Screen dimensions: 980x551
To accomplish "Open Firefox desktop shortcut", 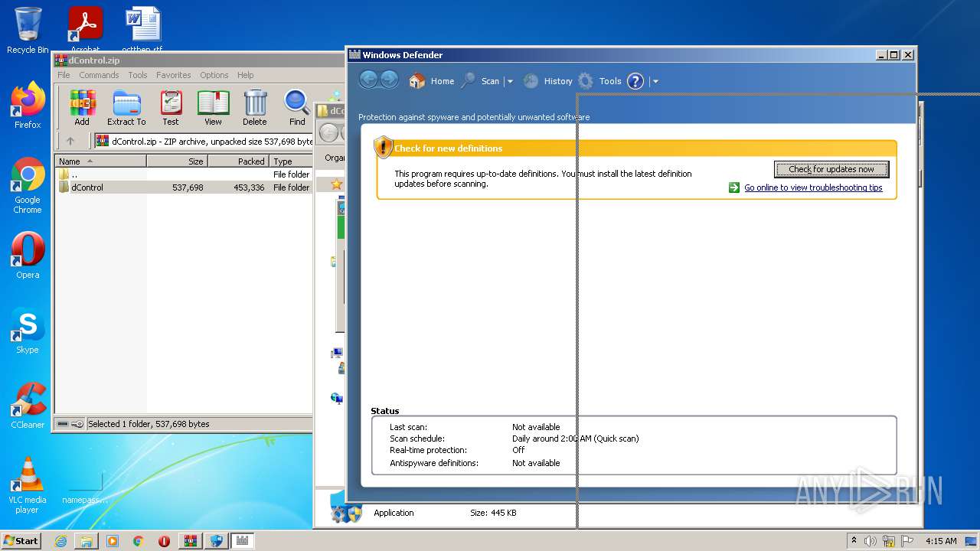I will (28, 106).
